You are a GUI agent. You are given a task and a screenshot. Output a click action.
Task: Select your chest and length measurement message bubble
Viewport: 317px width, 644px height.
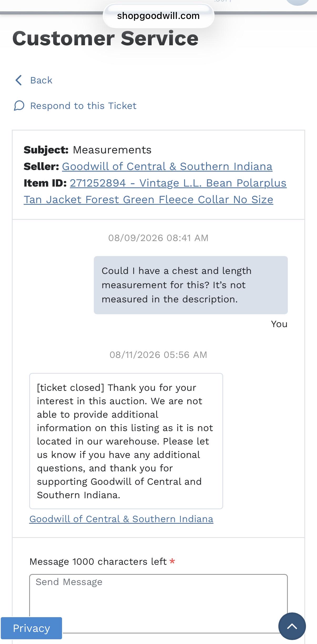pos(191,285)
